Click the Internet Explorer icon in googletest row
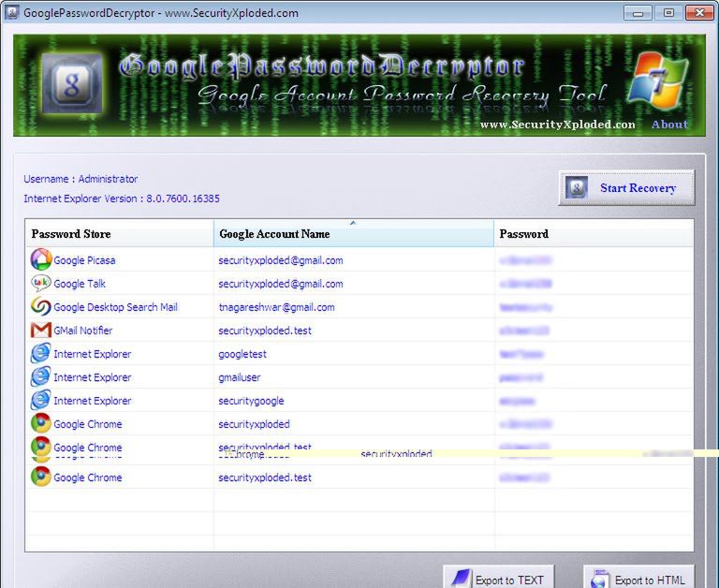Image resolution: width=719 pixels, height=588 pixels. (40, 354)
